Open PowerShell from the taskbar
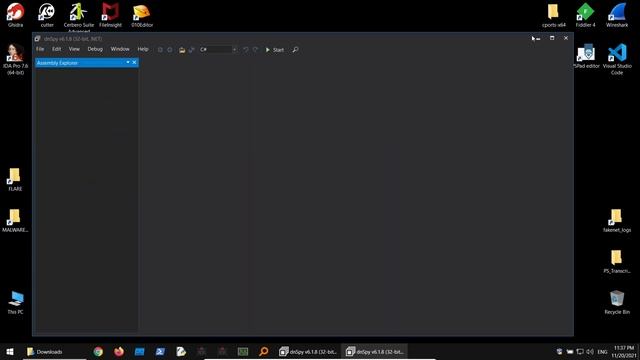This screenshot has width=640, height=360. coord(160,351)
